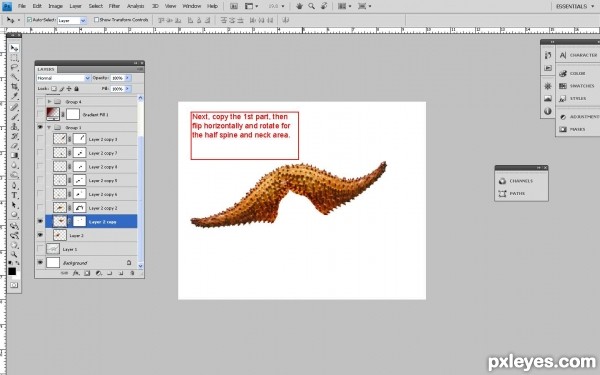Show Layer 2 copy 3 visibility
The height and width of the screenshot is (375, 600).
pos(40,139)
